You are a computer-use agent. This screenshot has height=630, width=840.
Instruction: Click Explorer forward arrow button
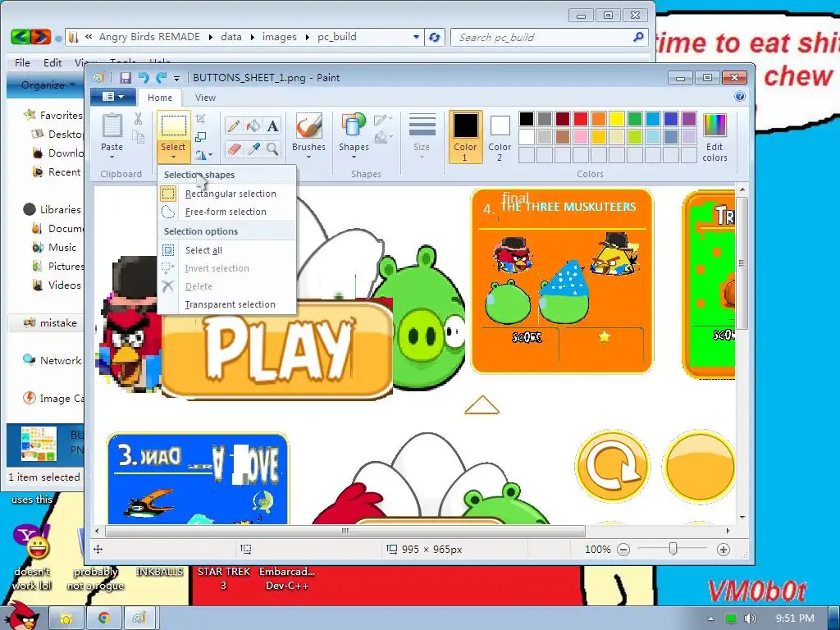click(41, 37)
